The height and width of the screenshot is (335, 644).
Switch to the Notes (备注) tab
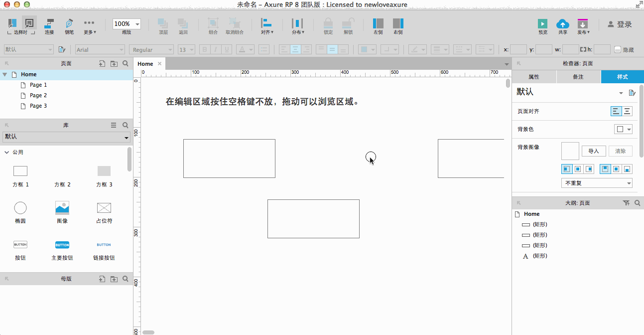(578, 77)
